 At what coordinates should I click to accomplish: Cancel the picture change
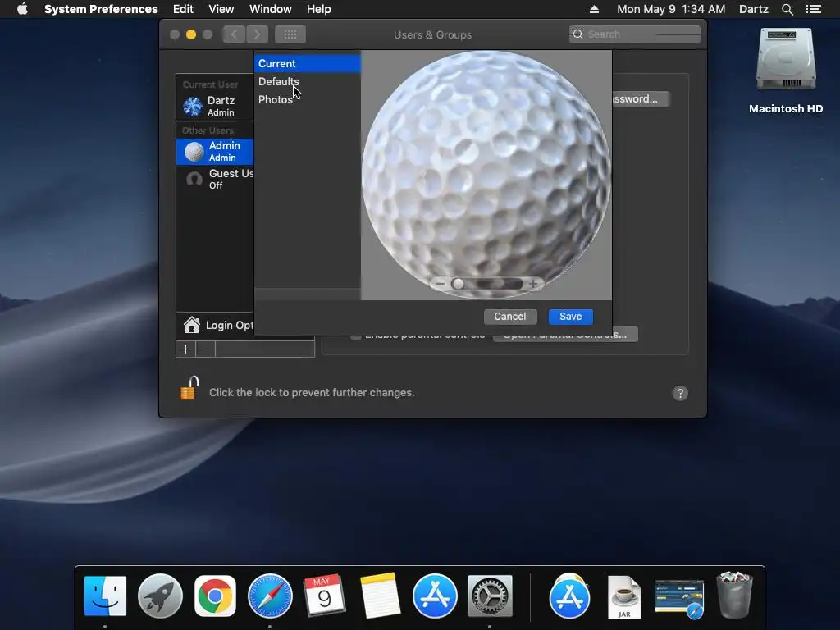(x=510, y=317)
